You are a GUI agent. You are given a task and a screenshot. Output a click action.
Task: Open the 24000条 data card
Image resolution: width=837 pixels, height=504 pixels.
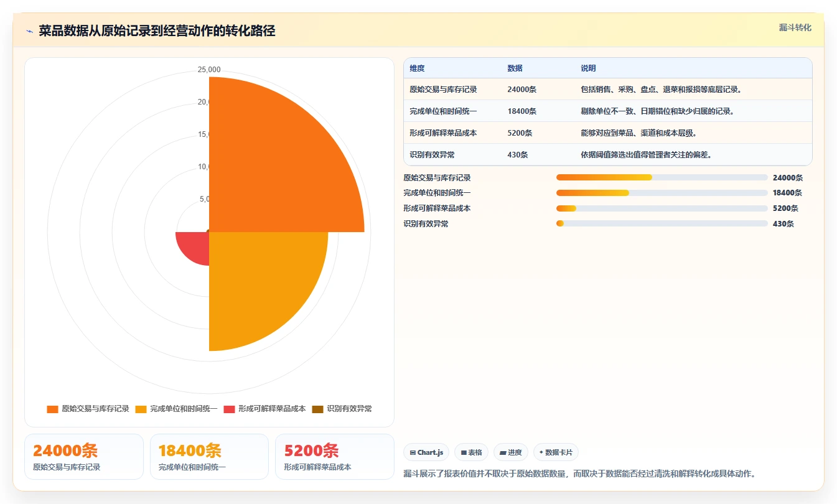click(84, 457)
